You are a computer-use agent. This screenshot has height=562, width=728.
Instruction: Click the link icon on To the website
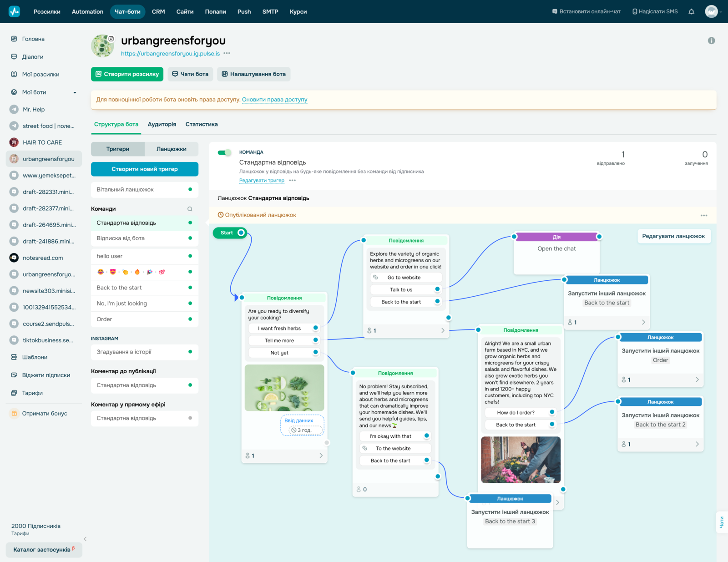tap(364, 448)
